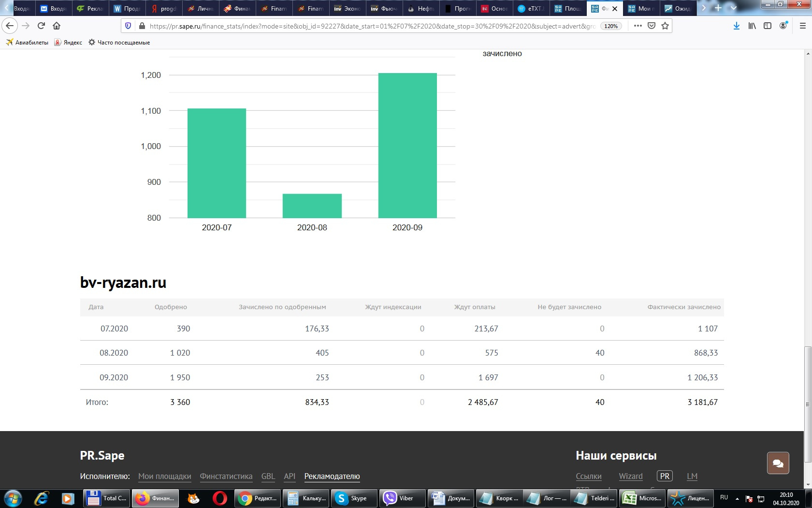Open a new browser tab
Viewport: 812px width, 508px height.
click(718, 8)
